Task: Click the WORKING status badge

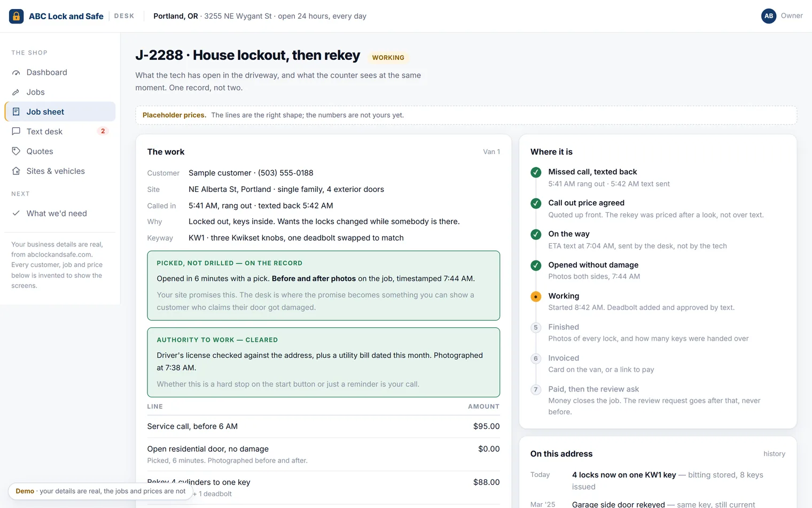Action: click(388, 58)
